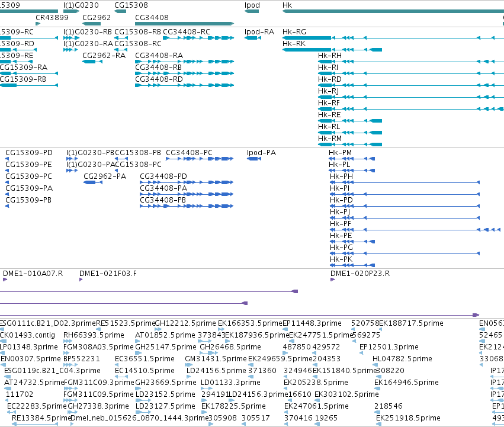Screen dimensions: 504x427
Task: Click the CG34408-RA transcript label
Action: click(159, 56)
